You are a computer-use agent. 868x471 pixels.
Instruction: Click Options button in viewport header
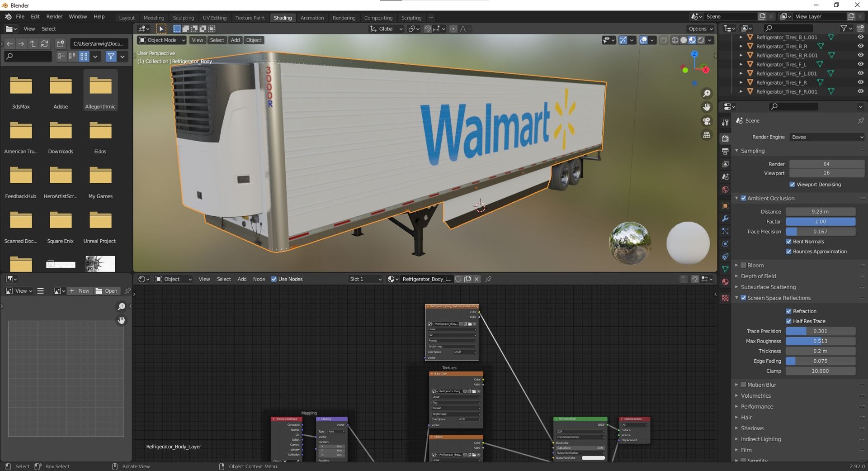(x=701, y=29)
